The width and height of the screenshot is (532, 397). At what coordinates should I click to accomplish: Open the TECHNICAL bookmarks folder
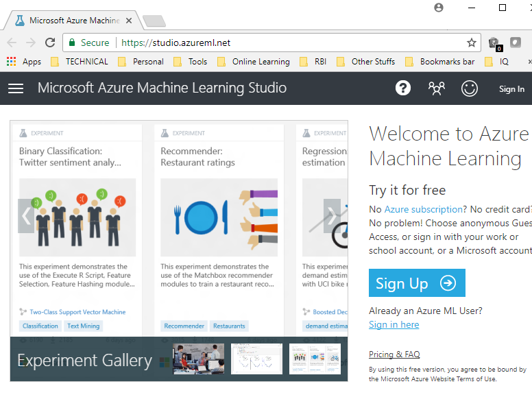pyautogui.click(x=80, y=62)
